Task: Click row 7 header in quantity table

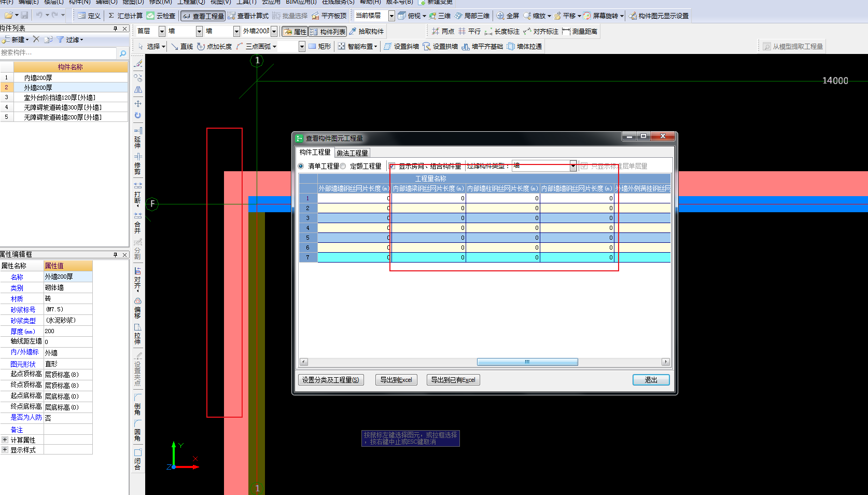Action: (x=308, y=257)
